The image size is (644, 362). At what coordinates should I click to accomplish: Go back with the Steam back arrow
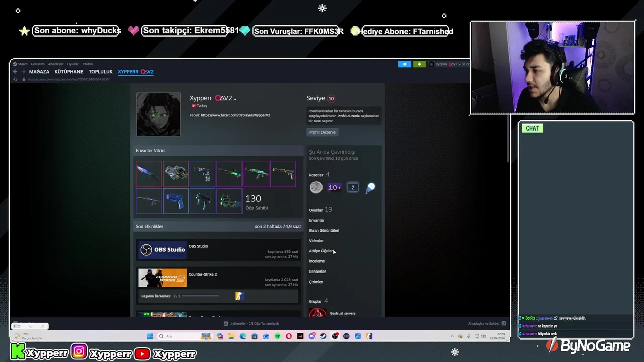15,72
